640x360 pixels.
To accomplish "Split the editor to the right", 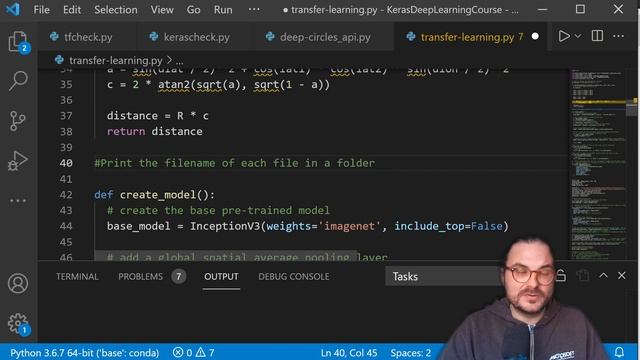I will [597, 36].
